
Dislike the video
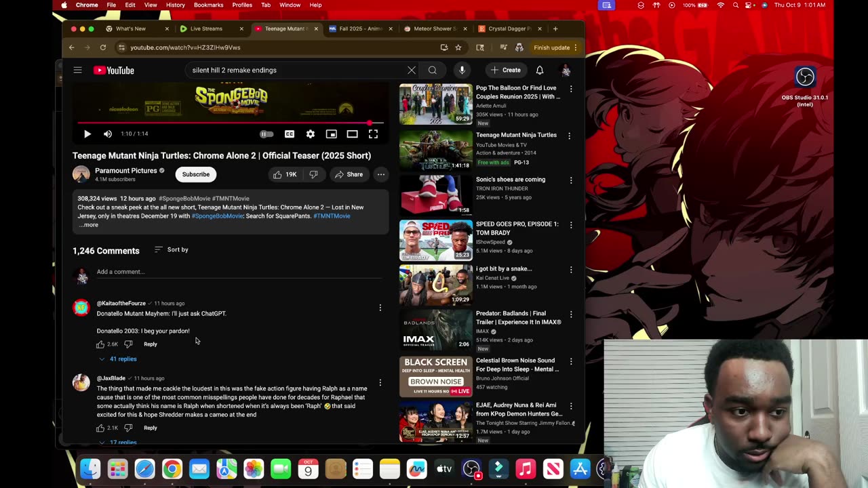[313, 174]
